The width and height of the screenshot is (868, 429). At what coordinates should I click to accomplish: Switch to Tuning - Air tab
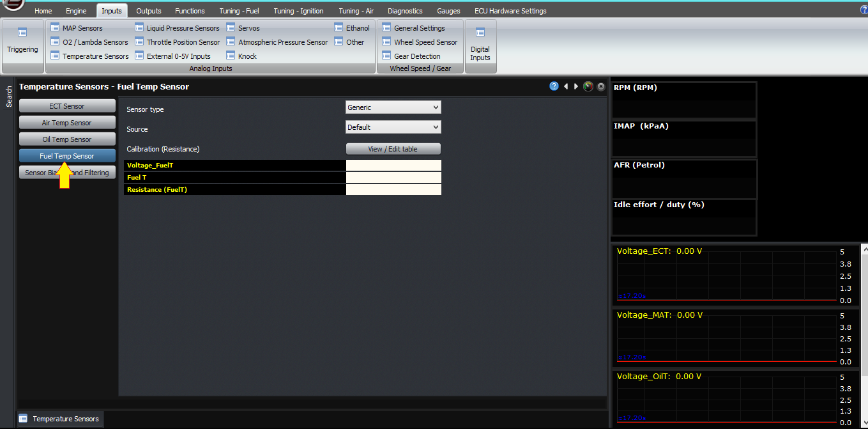(x=356, y=11)
